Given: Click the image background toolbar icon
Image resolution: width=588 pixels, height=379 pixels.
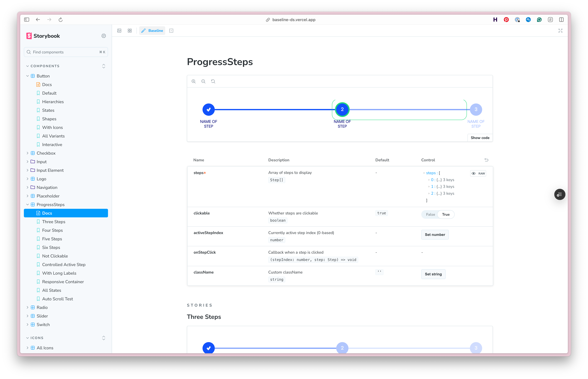Looking at the screenshot, I should tap(119, 31).
